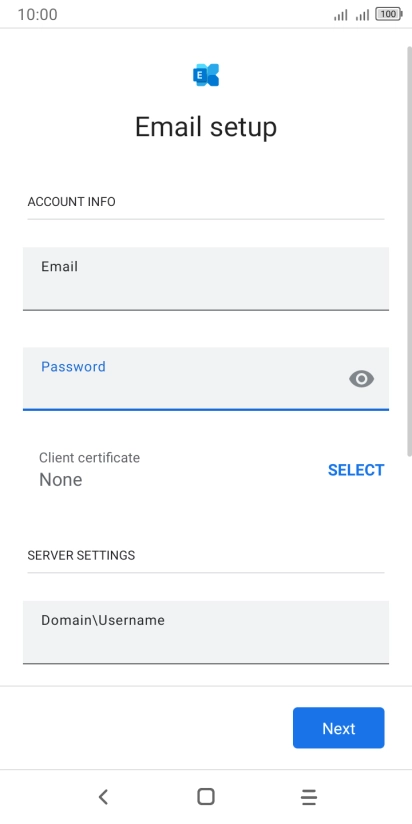Tap the Email setup heading
Viewport: 412px width, 824px height.
point(206,127)
